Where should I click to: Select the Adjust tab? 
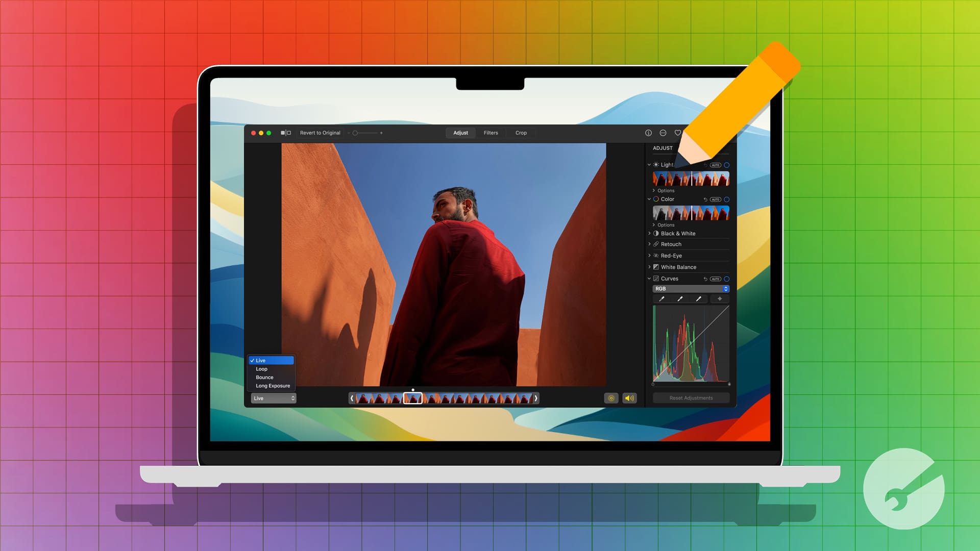460,133
